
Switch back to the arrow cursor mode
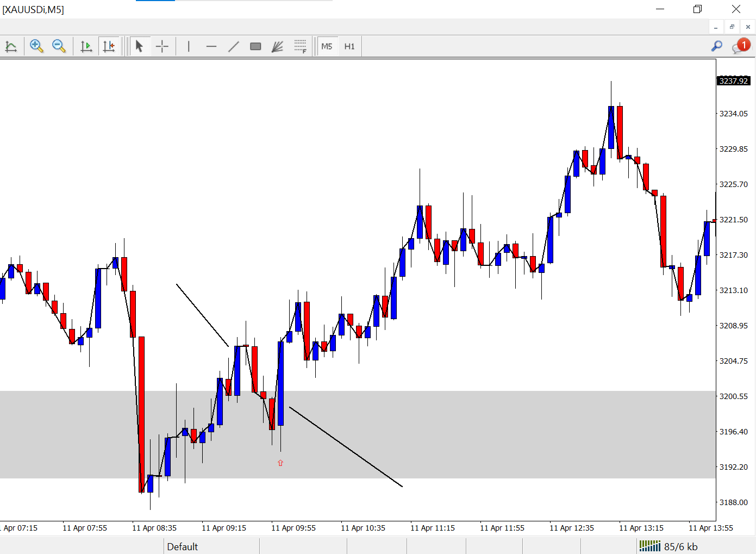click(x=140, y=46)
